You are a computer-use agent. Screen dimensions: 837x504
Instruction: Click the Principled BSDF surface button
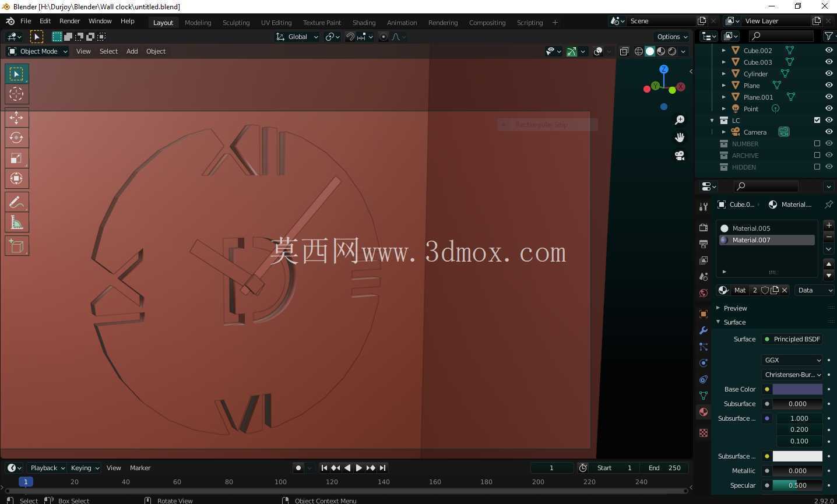pyautogui.click(x=793, y=339)
